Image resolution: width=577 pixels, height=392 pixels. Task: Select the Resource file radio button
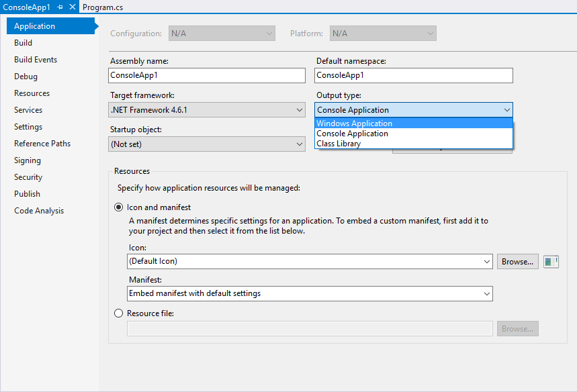click(119, 313)
